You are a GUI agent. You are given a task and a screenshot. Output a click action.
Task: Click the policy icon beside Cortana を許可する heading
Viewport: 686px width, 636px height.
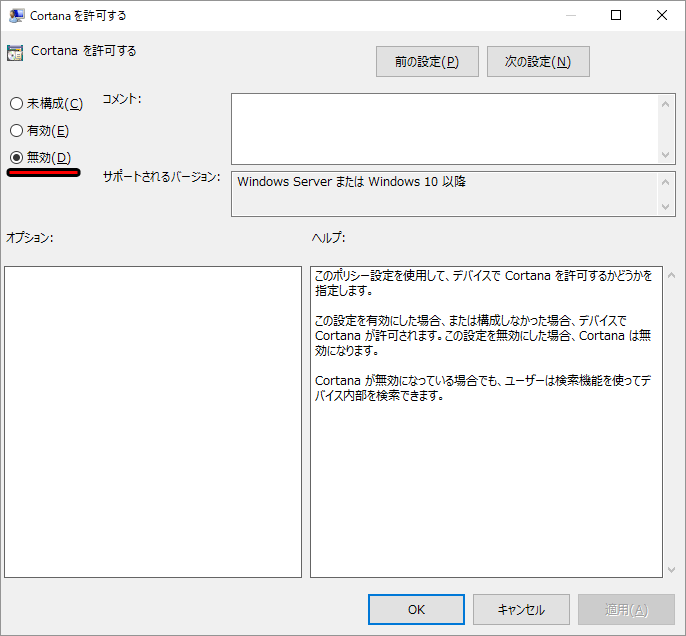click(15, 52)
